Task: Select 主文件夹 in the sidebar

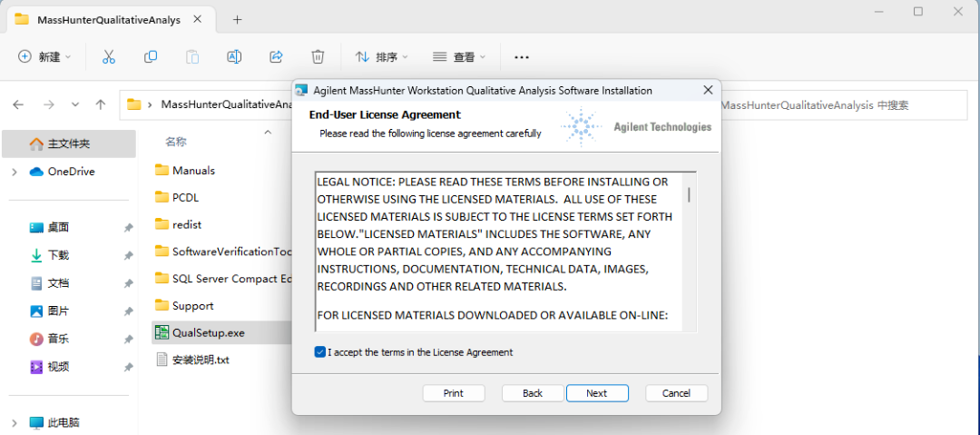Action: (69, 144)
